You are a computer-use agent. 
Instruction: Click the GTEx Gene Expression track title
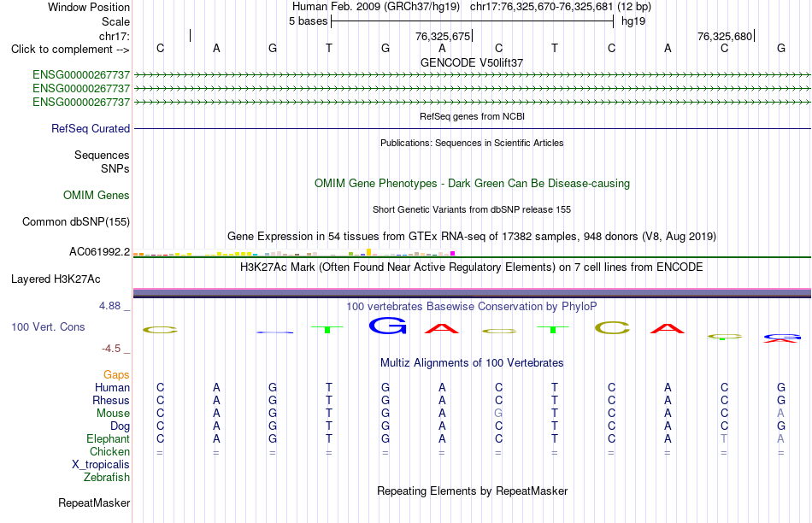472,237
